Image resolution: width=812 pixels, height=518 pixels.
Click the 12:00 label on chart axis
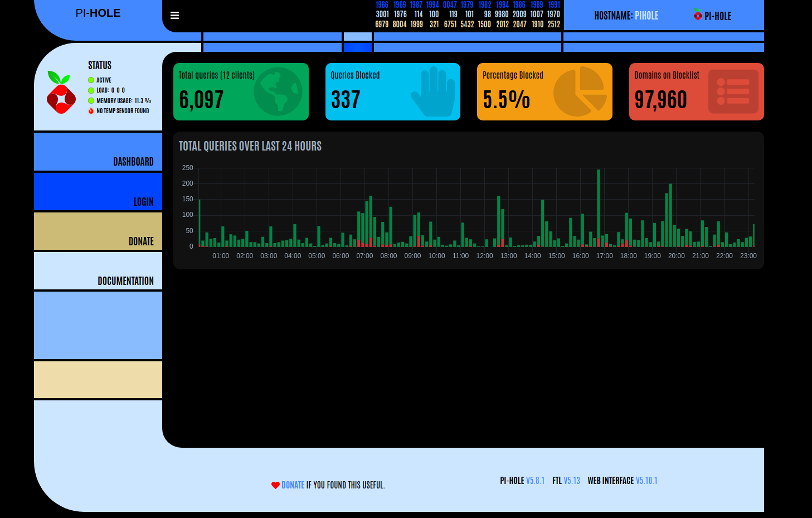pos(484,256)
